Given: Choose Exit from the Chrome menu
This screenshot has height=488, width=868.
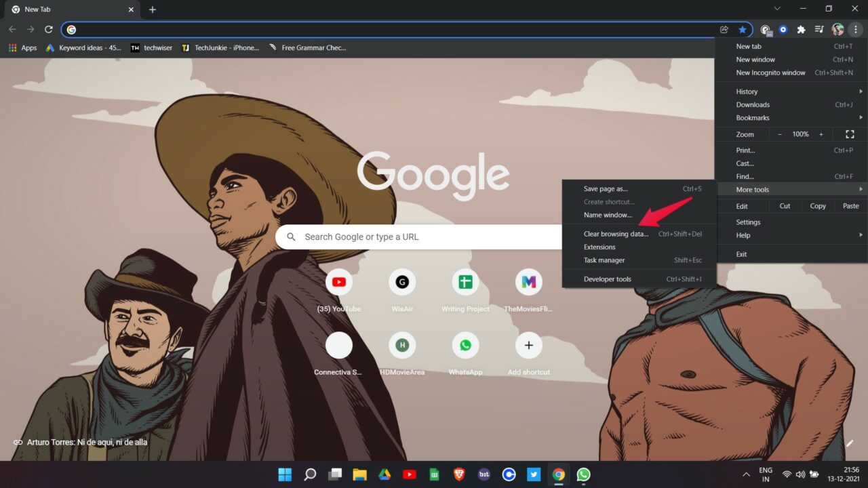Looking at the screenshot, I should (x=791, y=254).
